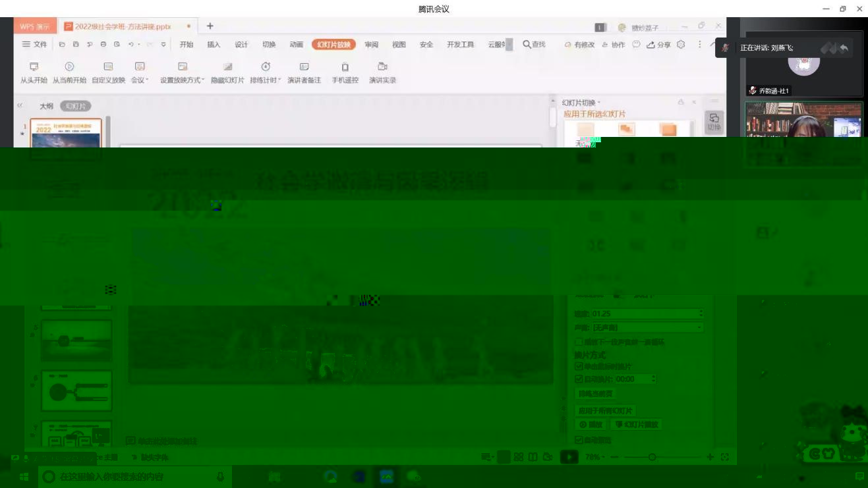Viewport: 868px width, 488px height.
Task: Open the 文件 file menu
Action: (x=35, y=44)
